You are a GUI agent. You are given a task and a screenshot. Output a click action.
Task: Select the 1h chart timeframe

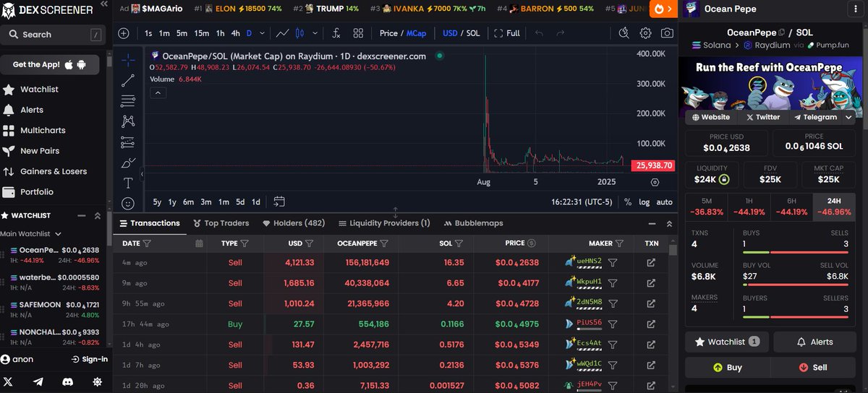coord(220,33)
